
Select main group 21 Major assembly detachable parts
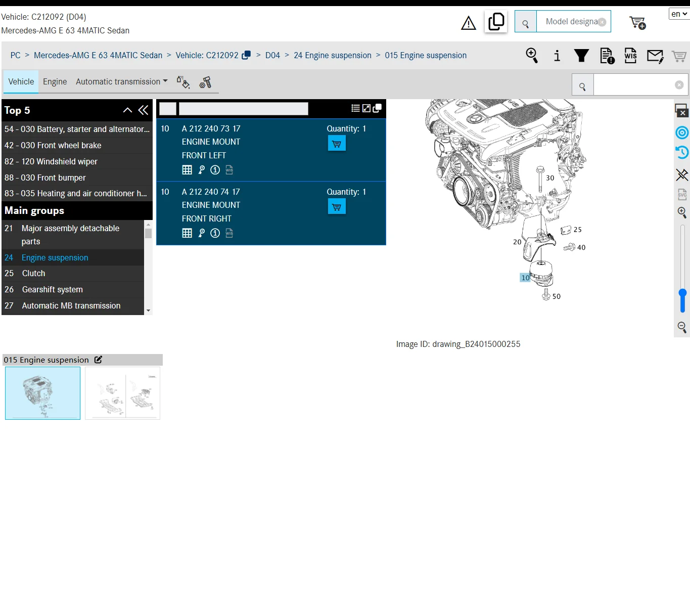point(73,235)
